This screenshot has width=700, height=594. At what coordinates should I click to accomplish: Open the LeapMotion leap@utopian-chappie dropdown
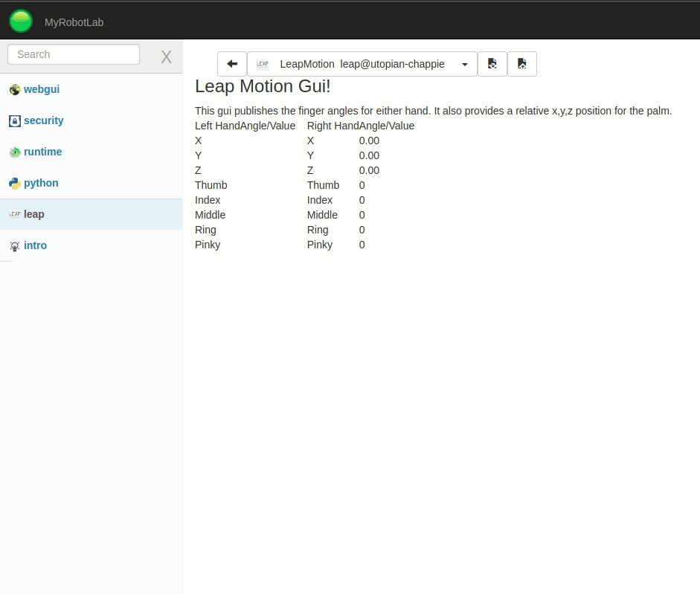tap(362, 64)
